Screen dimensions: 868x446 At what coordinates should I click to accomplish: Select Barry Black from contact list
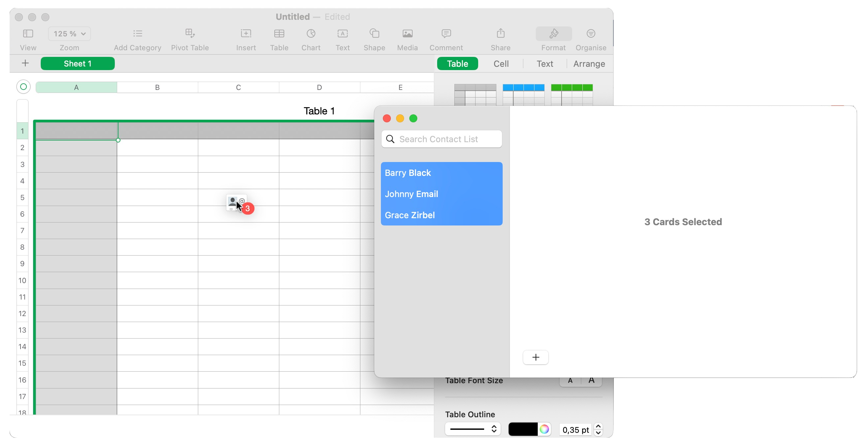pyautogui.click(x=408, y=173)
